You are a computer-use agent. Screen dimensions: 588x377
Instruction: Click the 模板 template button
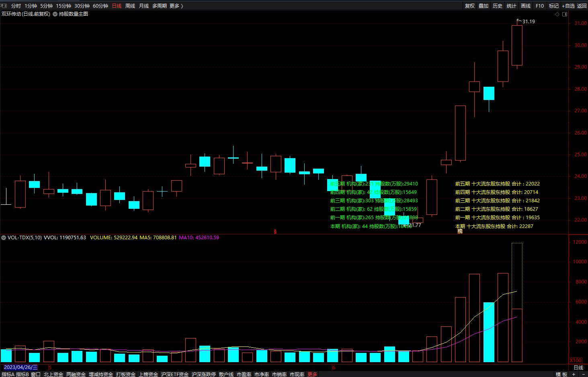click(x=561, y=374)
